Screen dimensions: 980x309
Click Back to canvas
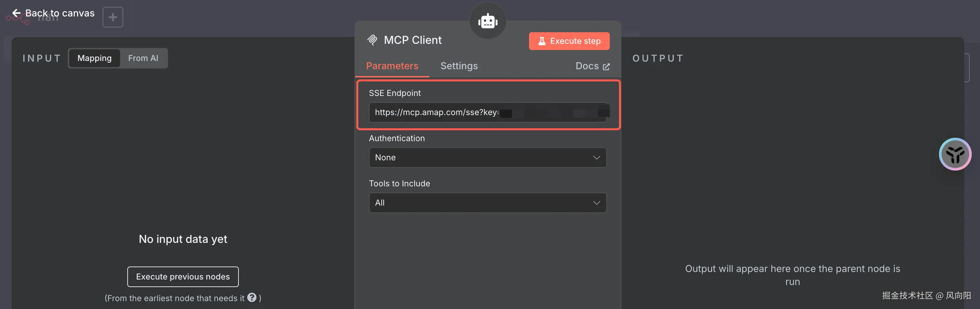tap(60, 13)
